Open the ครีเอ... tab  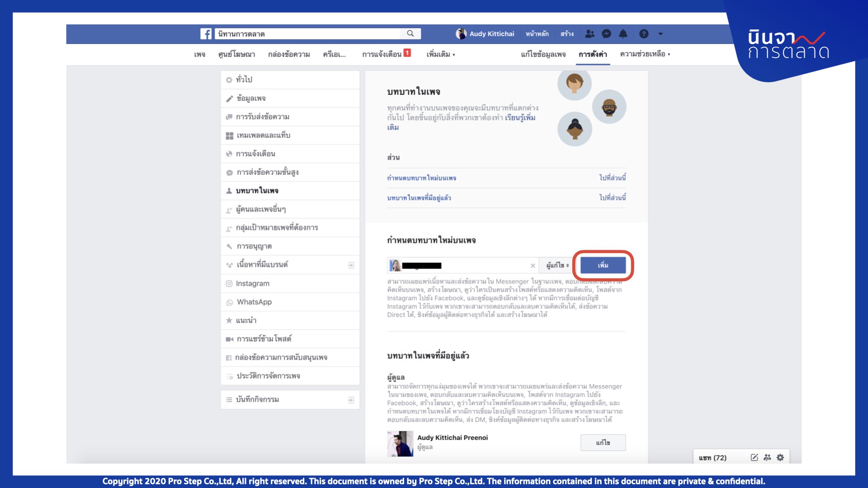click(x=335, y=54)
